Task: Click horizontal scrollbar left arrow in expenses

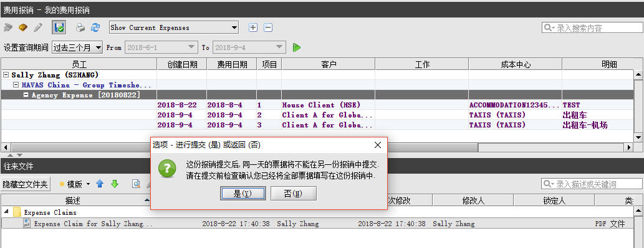Action: 6,147
